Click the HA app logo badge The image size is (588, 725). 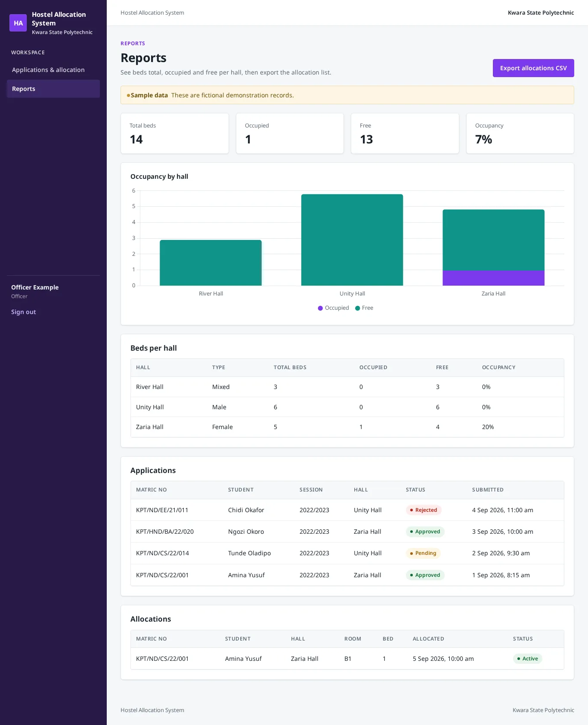click(18, 23)
